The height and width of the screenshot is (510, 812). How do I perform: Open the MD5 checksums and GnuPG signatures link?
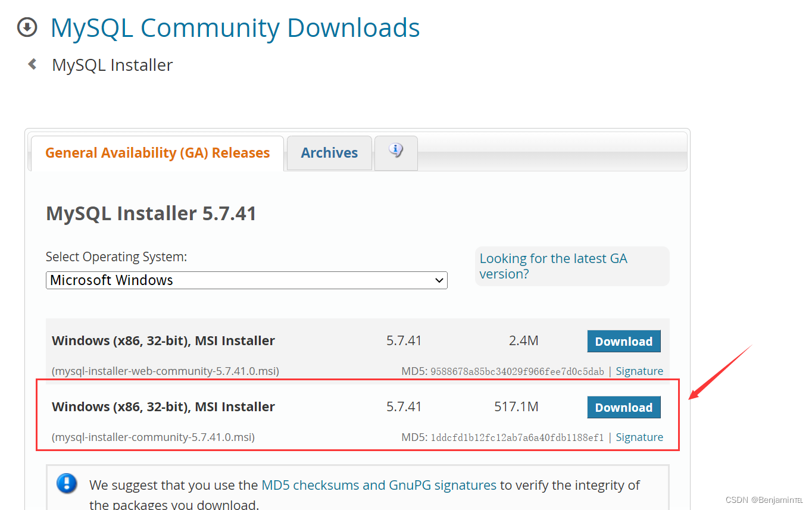coord(379,485)
